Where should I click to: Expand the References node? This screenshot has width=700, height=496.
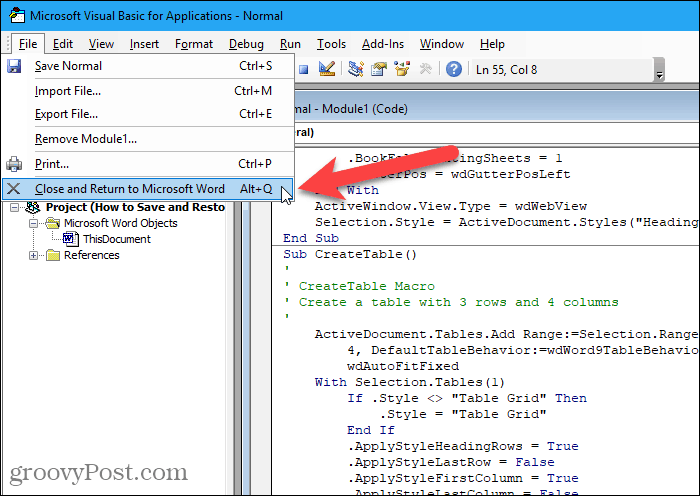point(33,255)
